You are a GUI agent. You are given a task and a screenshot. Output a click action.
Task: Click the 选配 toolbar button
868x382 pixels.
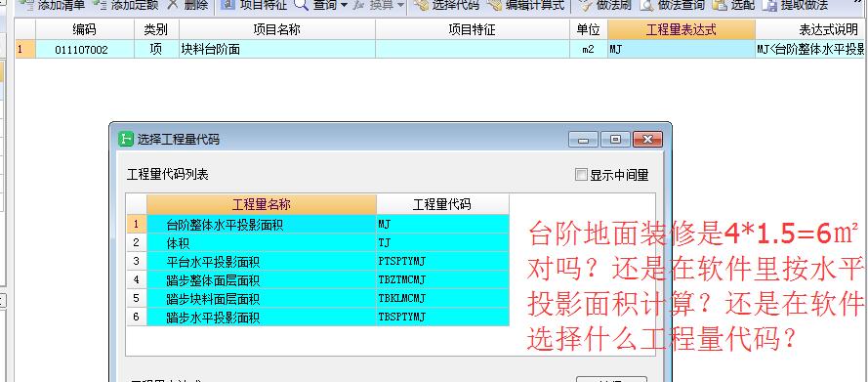pos(733,6)
